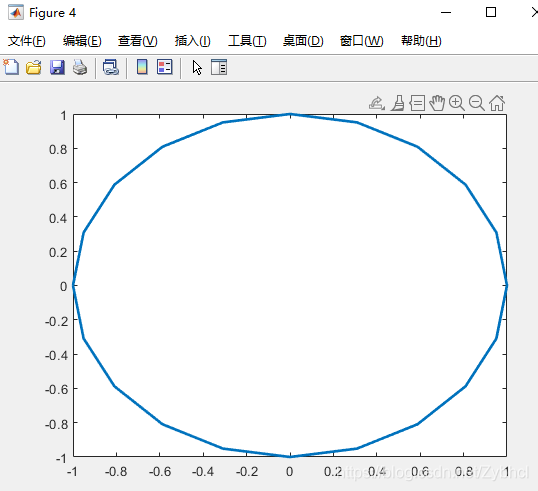Activate the zoom out magnifier
538x491 pixels.
click(x=477, y=103)
